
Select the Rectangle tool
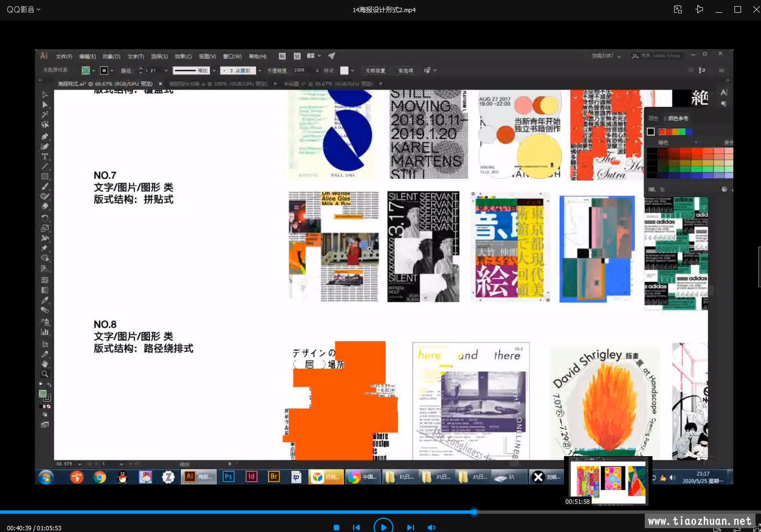coord(45,177)
